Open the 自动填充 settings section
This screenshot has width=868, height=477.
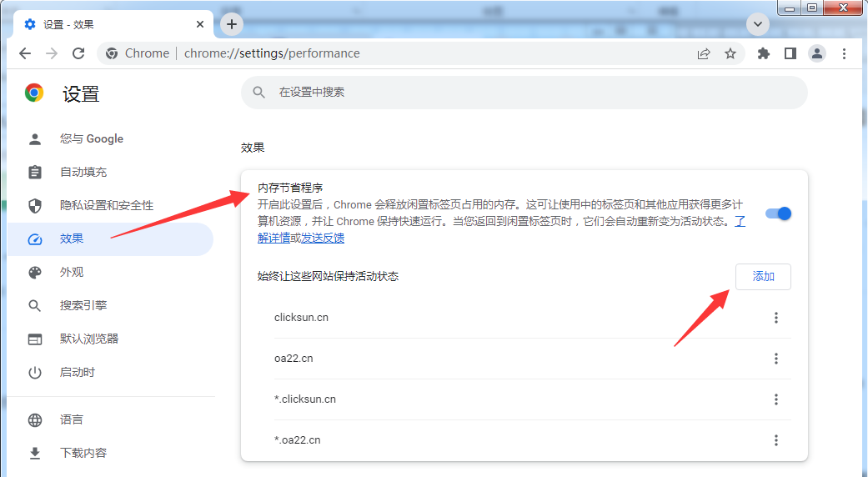click(111, 172)
